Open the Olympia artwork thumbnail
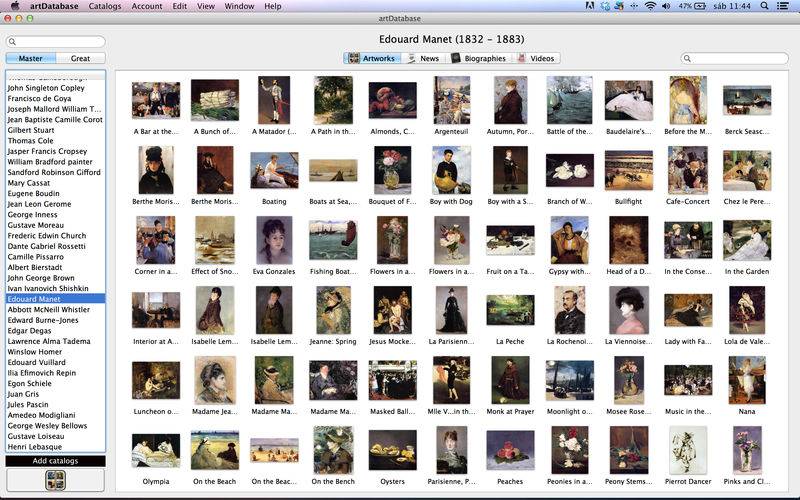The height and width of the screenshot is (500, 800). tap(156, 451)
